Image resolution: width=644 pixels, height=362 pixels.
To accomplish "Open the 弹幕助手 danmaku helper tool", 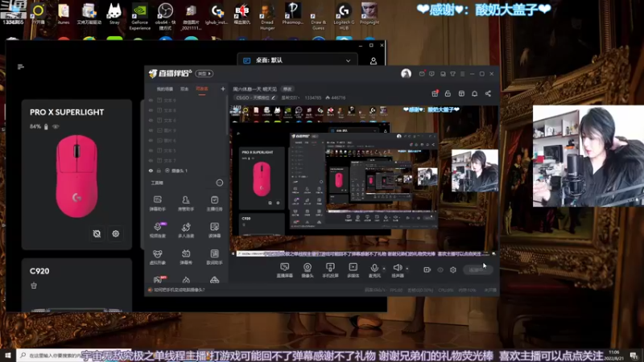I will [157, 204].
